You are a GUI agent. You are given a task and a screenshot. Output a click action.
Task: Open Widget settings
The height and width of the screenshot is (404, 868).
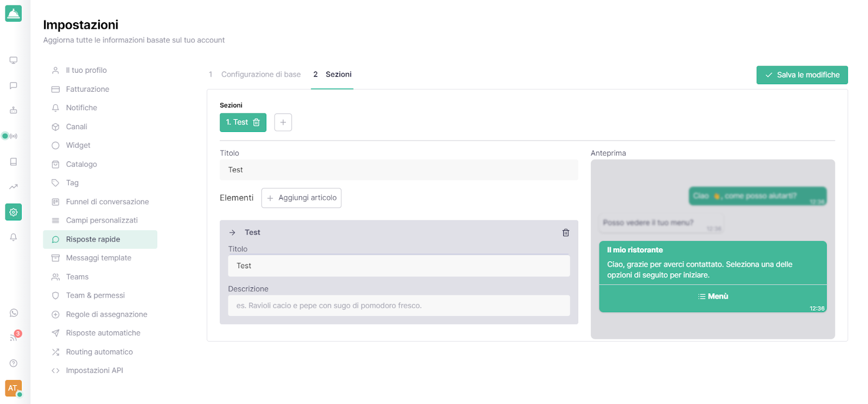[x=78, y=145]
